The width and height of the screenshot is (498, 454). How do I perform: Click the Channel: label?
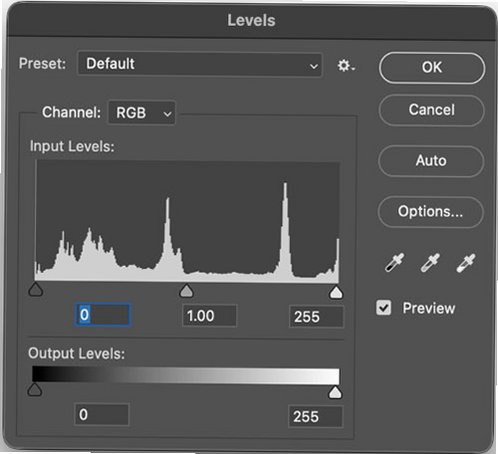71,112
